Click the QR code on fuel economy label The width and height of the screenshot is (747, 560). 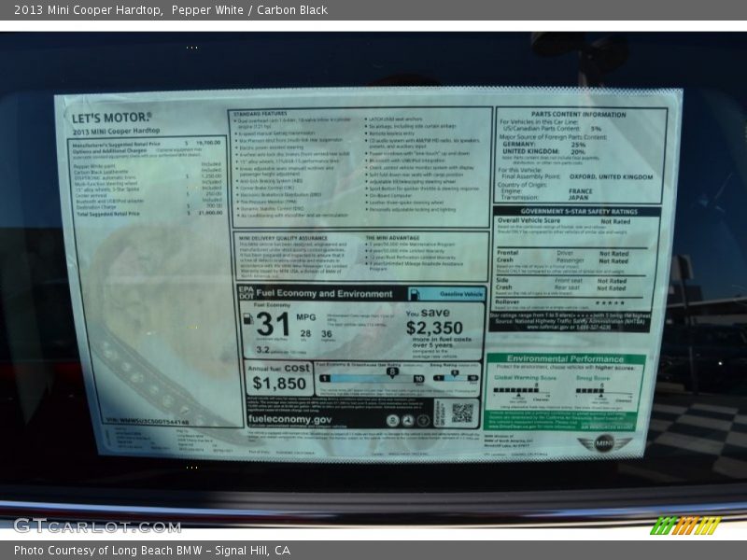click(x=462, y=413)
